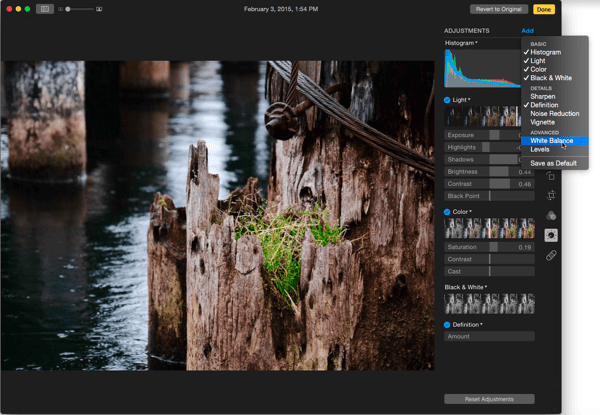The image size is (600, 415).
Task: Adjust the Color section's Contrast slider
Action: click(489, 259)
